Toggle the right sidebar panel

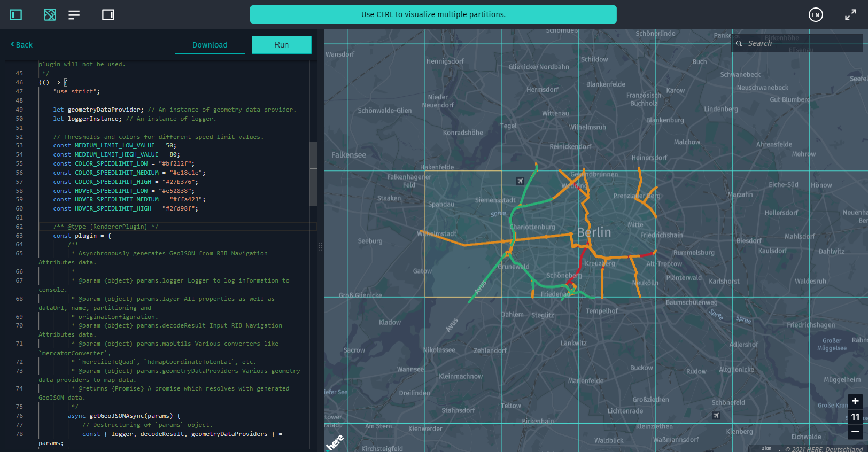[x=108, y=15]
